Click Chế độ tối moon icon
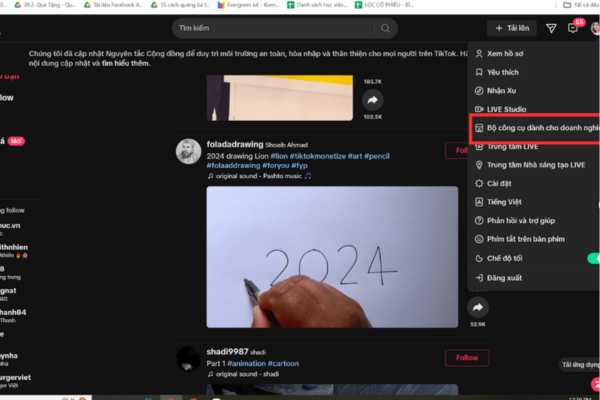600x400 pixels. pos(479,258)
